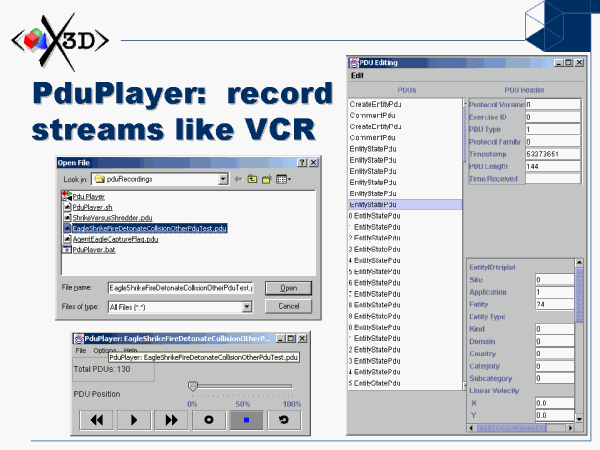The width and height of the screenshot is (600, 450).
Task: Click the help question mark in Open File titlebar
Action: tap(301, 162)
